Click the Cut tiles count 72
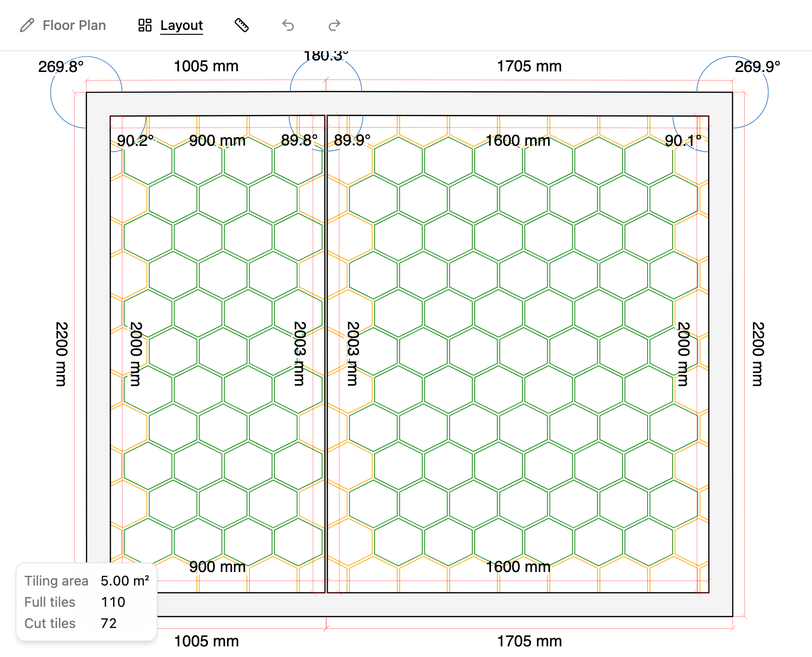The height and width of the screenshot is (657, 812). click(109, 623)
